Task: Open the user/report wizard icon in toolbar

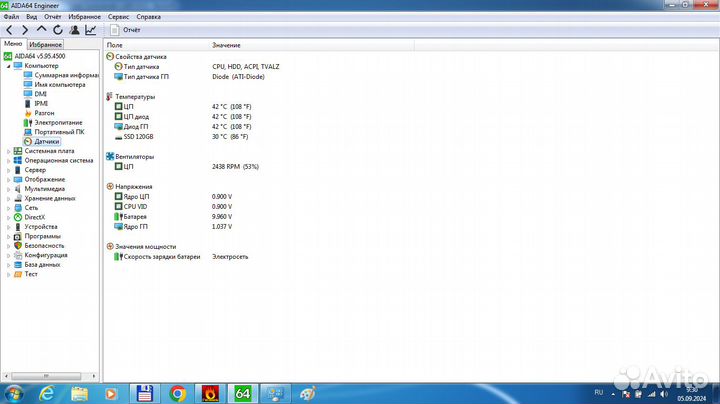Action: (74, 30)
